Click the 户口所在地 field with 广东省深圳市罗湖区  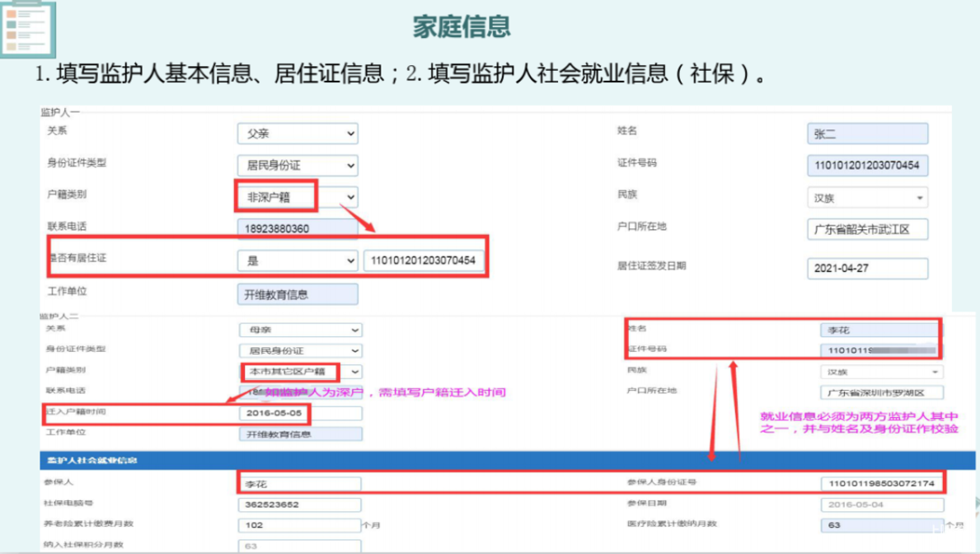click(882, 392)
